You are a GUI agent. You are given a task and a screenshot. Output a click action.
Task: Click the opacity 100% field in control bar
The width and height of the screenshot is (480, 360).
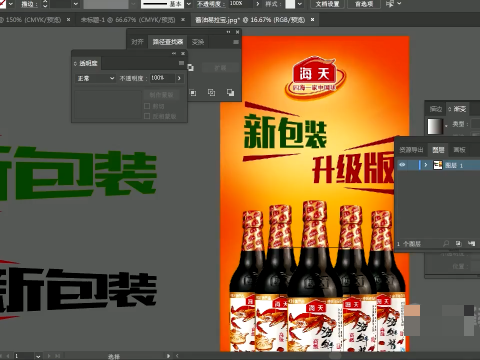click(240, 4)
